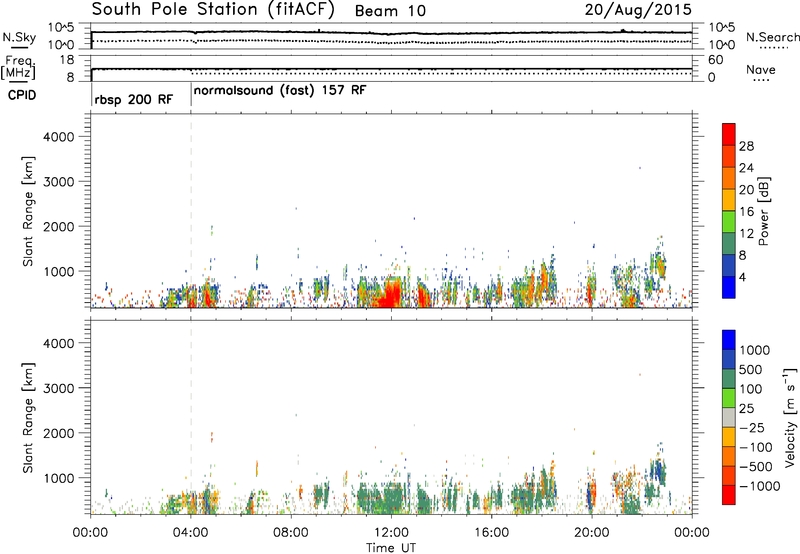
Task: Click 'normalsound (fast) 157 RF' text
Action: pos(280,91)
